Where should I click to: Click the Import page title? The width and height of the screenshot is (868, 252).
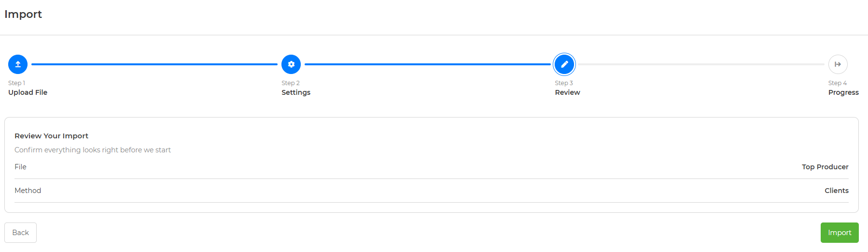click(x=23, y=15)
